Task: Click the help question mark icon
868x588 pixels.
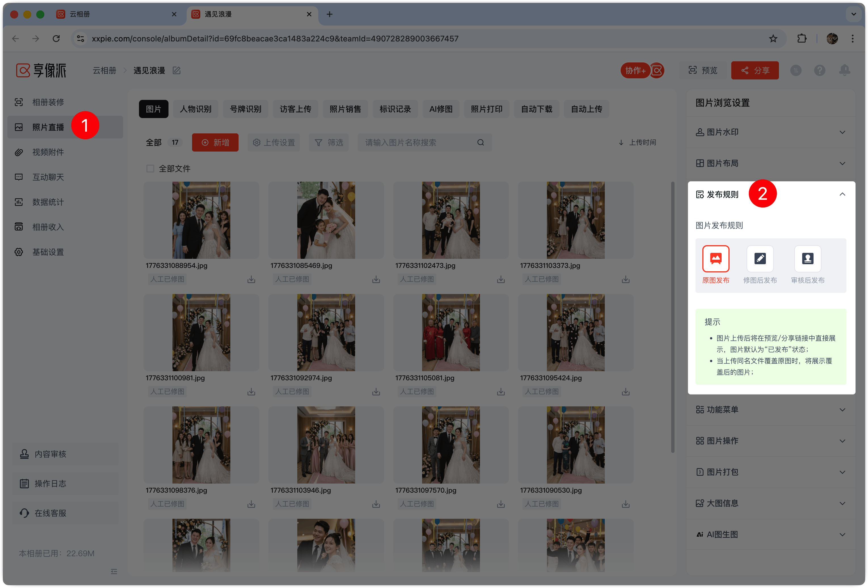Action: pyautogui.click(x=820, y=70)
